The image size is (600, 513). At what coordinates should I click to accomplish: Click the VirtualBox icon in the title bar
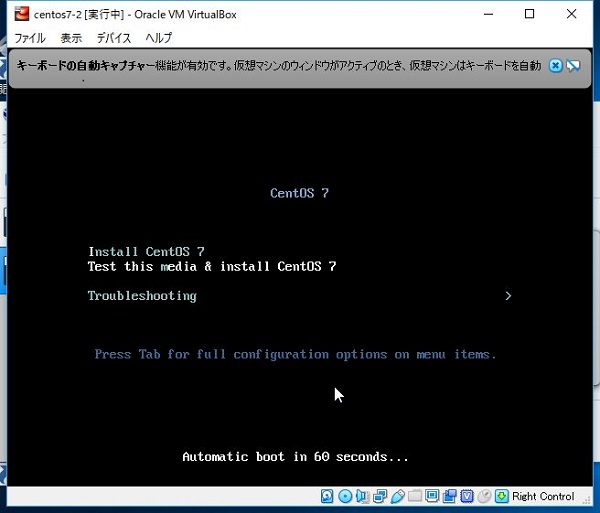[22, 14]
